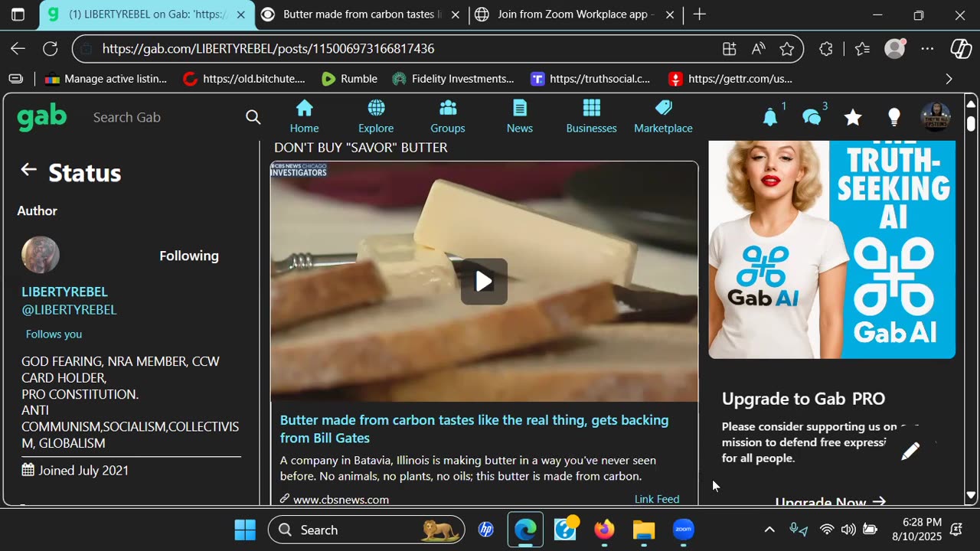980x551 pixels.
Task: Open Fidelity Investments bookmark
Action: (x=453, y=79)
